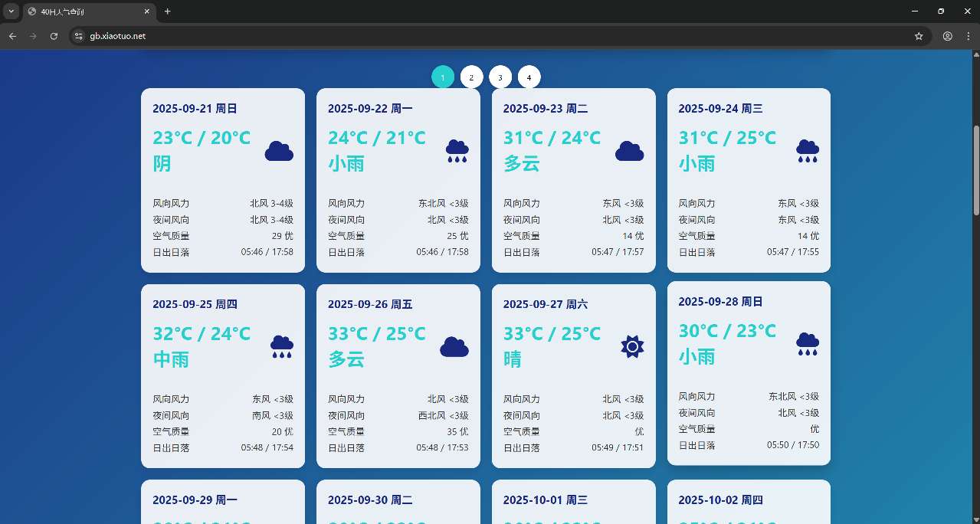This screenshot has height=524, width=980.
Task: Open the browser profile icon
Action: pos(947,35)
